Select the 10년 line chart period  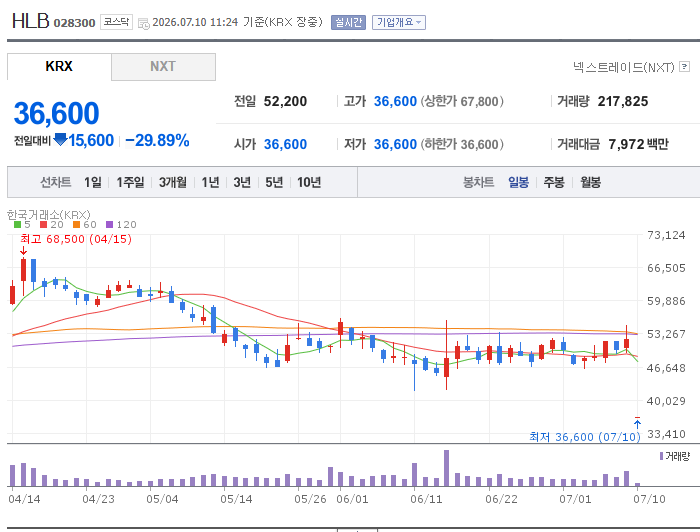[309, 182]
